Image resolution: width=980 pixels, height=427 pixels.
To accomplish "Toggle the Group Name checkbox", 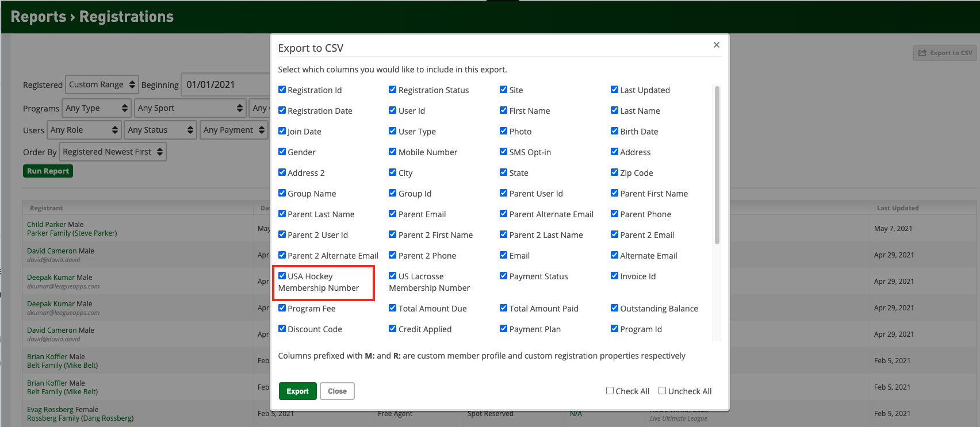I will pyautogui.click(x=282, y=193).
